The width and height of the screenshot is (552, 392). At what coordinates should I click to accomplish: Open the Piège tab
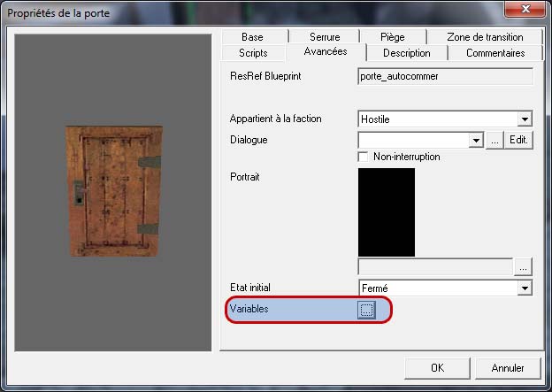click(x=394, y=37)
